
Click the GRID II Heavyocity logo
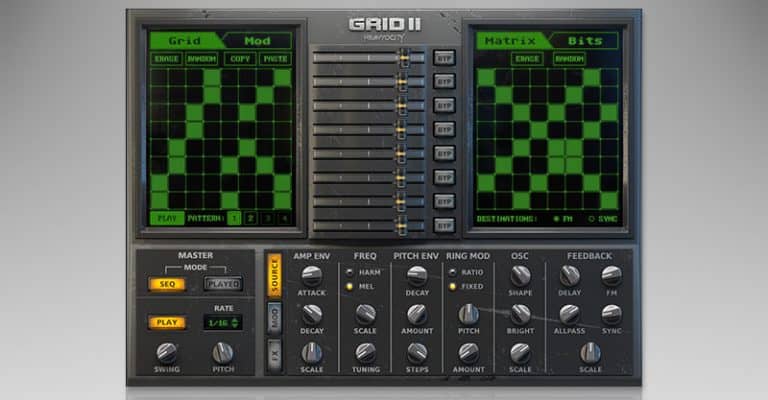tap(385, 29)
